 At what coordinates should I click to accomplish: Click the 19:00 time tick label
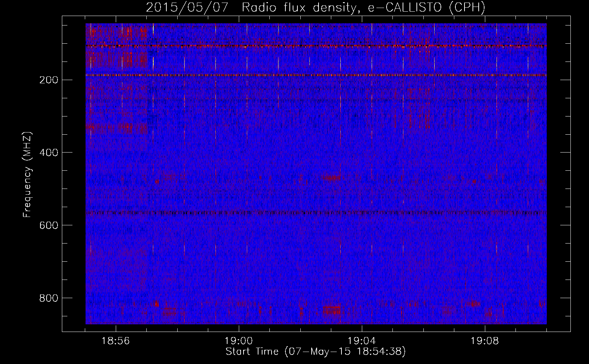tap(239, 341)
